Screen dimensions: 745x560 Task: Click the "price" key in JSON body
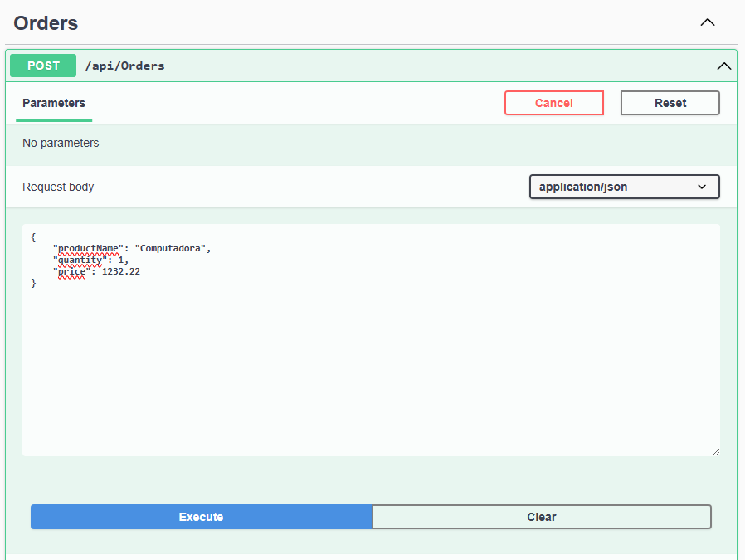(71, 271)
